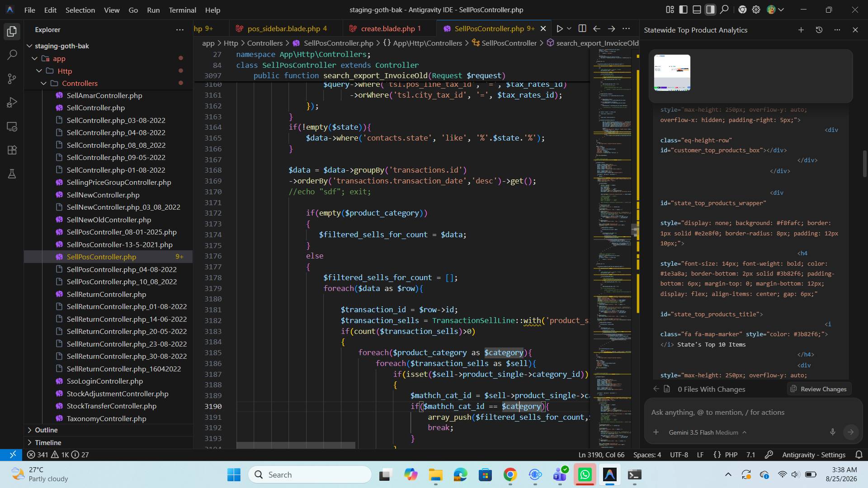The image size is (868, 488).
Task: Click the Run file play icon
Action: coord(559,29)
